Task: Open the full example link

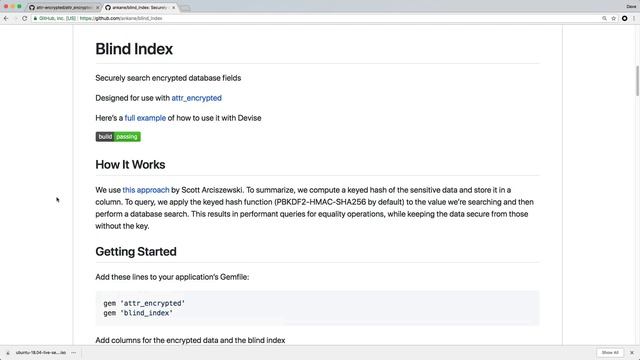Action: click(145, 118)
